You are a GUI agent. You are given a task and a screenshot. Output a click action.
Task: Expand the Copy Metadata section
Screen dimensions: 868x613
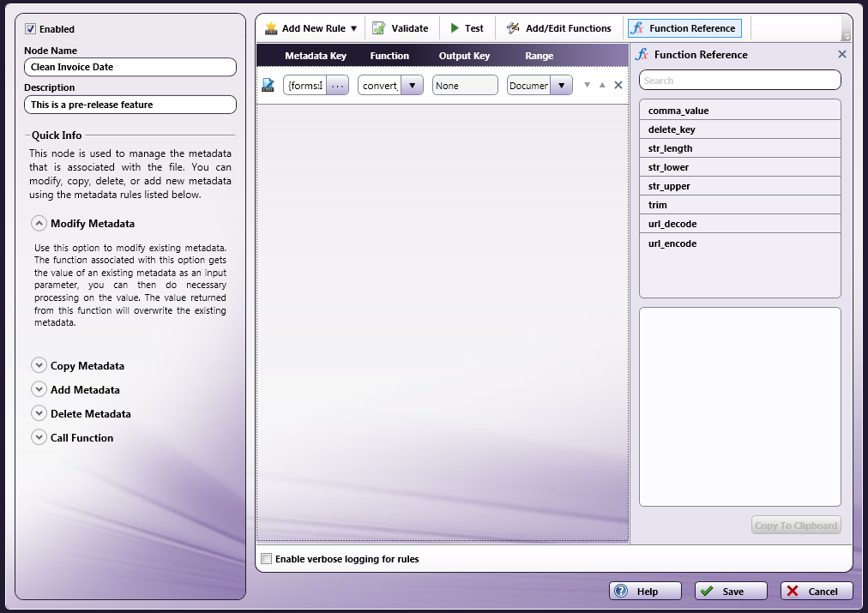39,366
